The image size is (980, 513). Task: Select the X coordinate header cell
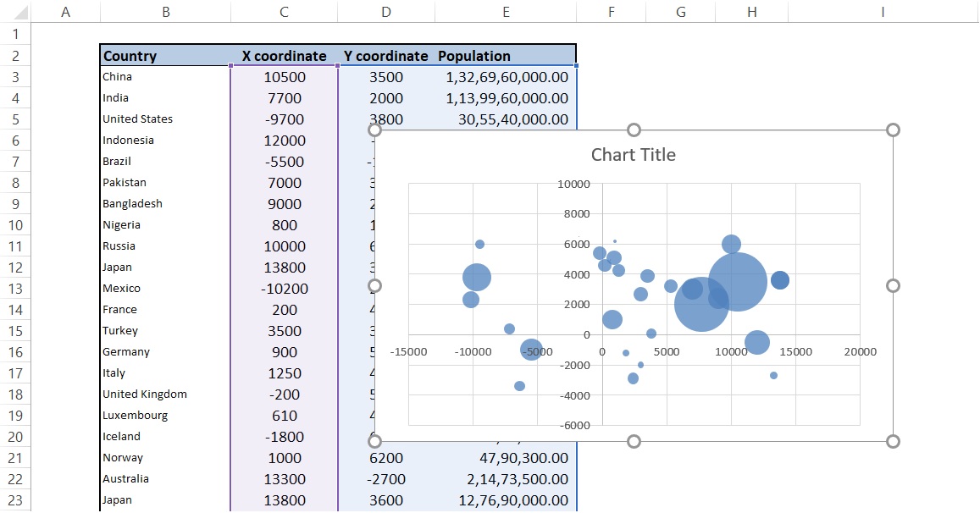(283, 56)
